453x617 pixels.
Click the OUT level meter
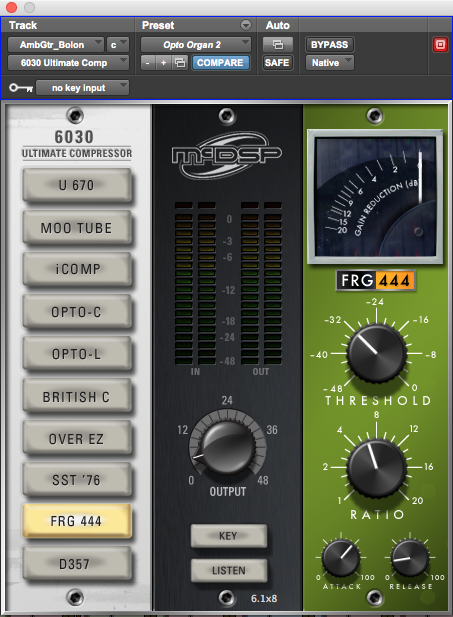261,283
